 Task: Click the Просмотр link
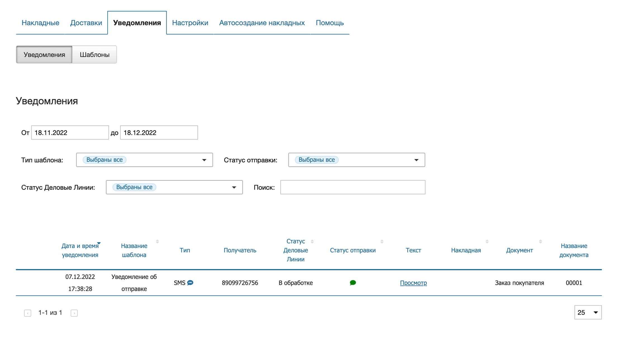point(413,283)
